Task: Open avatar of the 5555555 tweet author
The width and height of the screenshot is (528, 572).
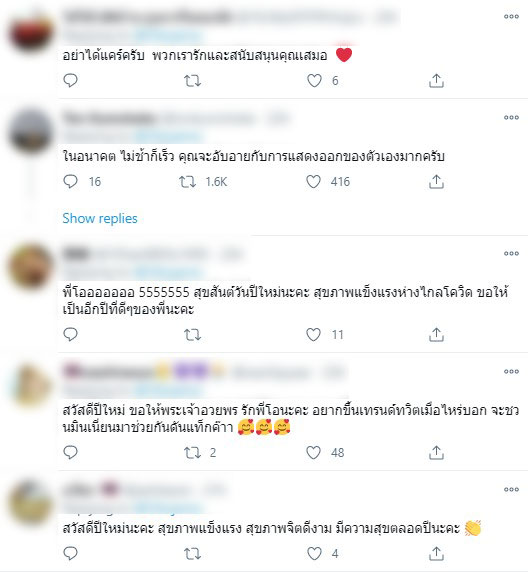Action: tap(31, 267)
